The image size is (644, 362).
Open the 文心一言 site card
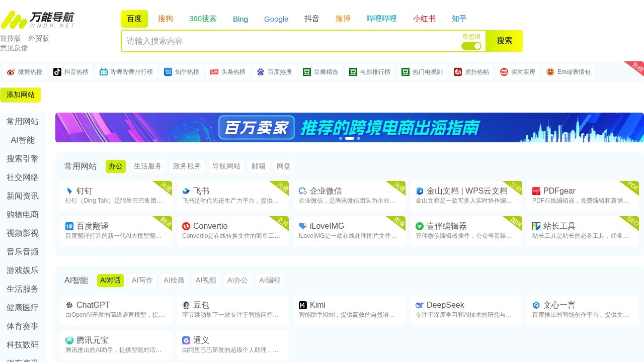pyautogui.click(x=583, y=310)
